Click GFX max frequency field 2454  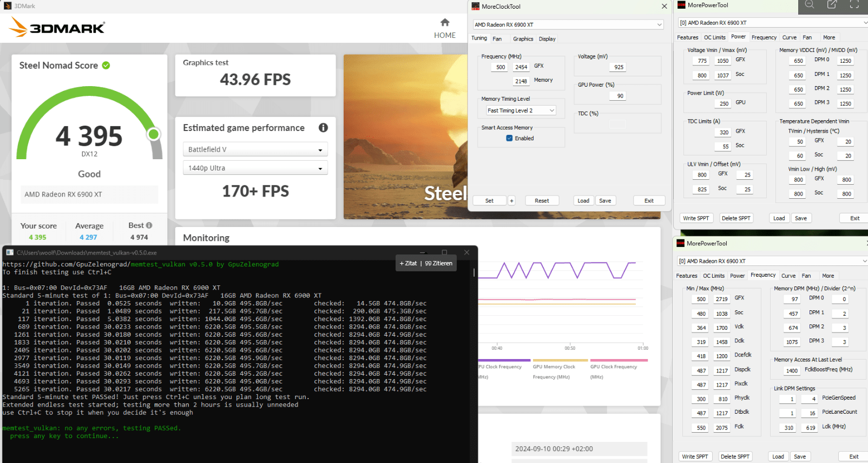point(521,67)
